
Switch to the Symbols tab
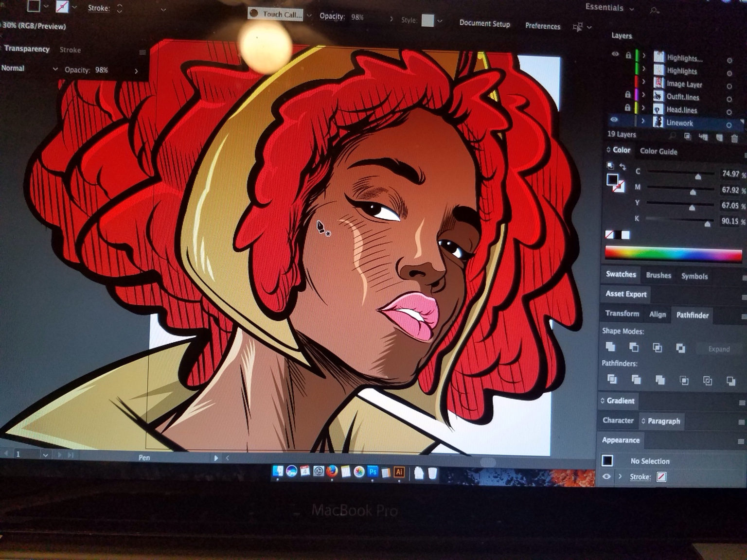tap(694, 276)
